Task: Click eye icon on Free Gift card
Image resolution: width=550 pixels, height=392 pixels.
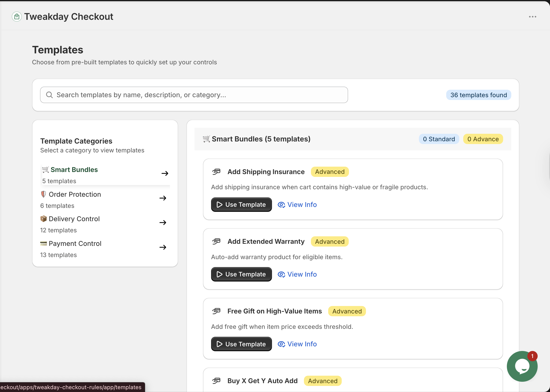Action: tap(281, 344)
